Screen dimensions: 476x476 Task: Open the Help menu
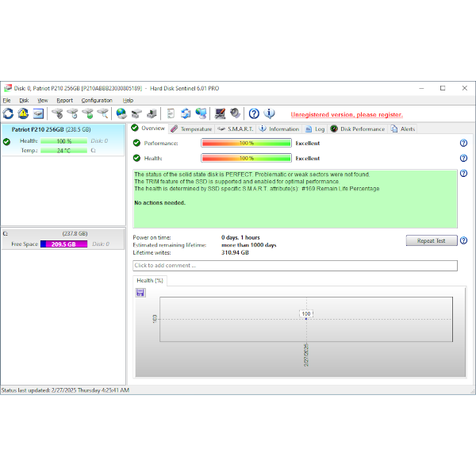tap(128, 101)
